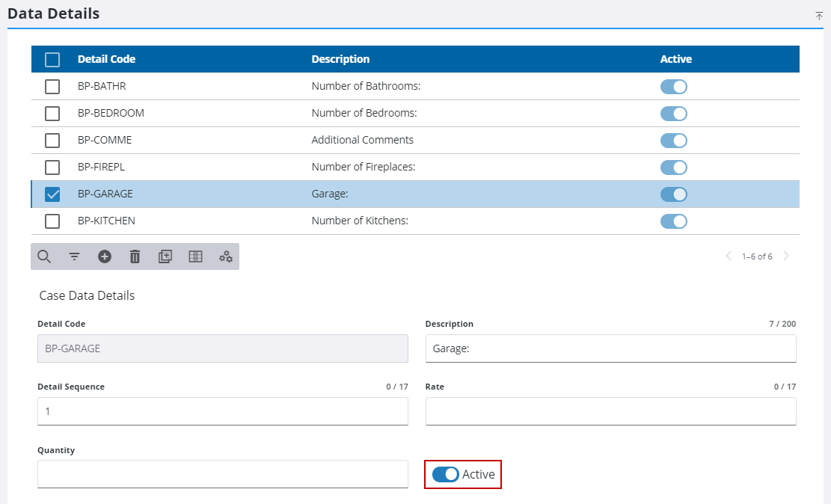Select the BP-KITCHEN row checkbox
The height and width of the screenshot is (504, 831).
[52, 221]
